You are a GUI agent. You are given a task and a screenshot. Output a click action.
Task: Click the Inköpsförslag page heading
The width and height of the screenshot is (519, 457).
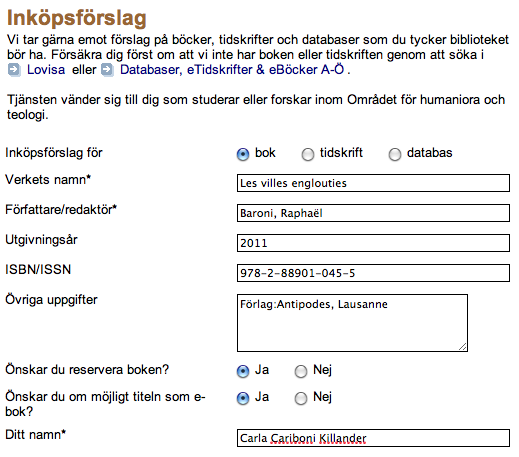coord(77,18)
